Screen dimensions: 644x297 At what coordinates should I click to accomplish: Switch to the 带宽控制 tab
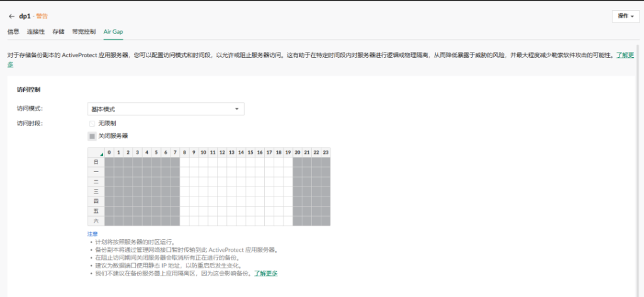(84, 31)
